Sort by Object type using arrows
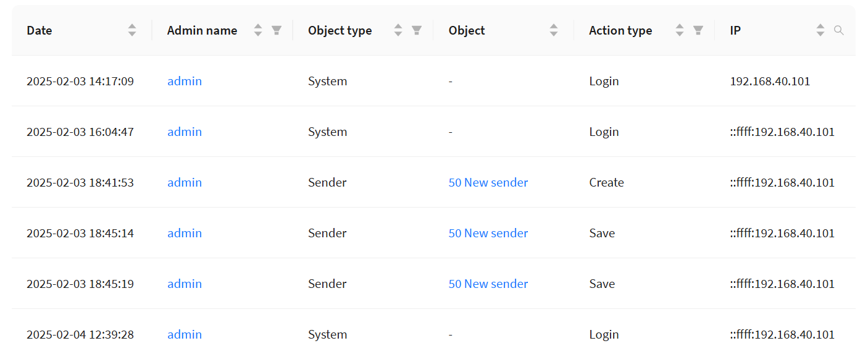The image size is (868, 359). pyautogui.click(x=398, y=30)
